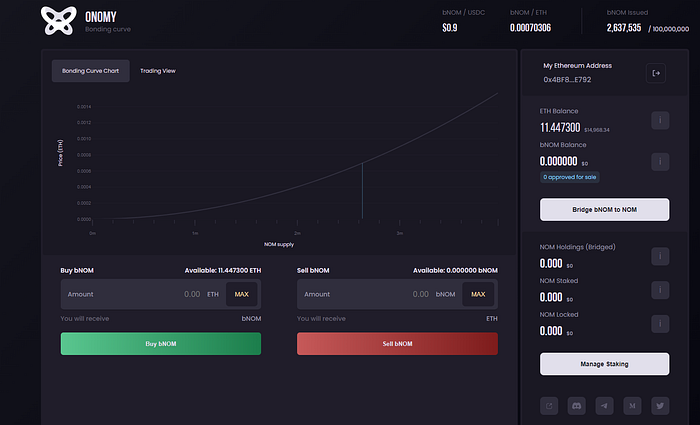Click the logout icon beside Ethereum address

coord(656,73)
